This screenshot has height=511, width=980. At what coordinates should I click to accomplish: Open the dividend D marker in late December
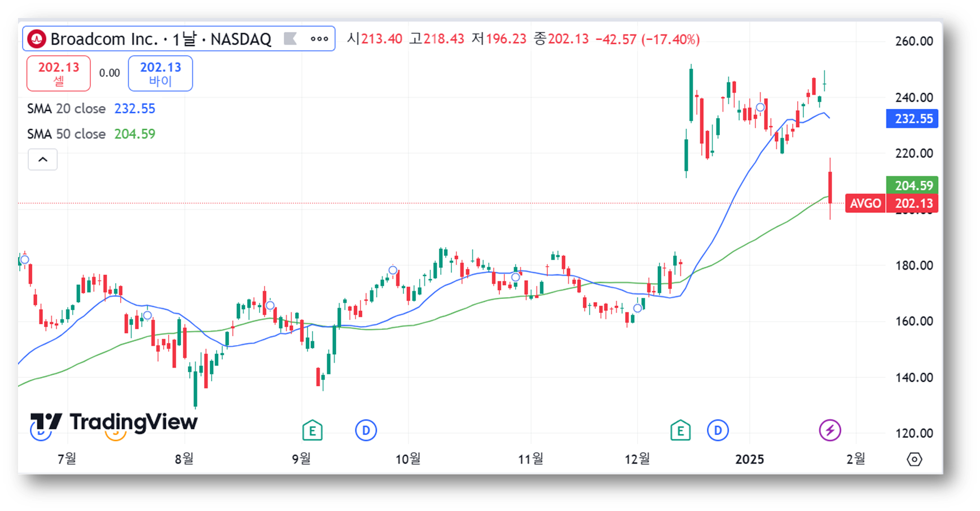click(x=718, y=431)
